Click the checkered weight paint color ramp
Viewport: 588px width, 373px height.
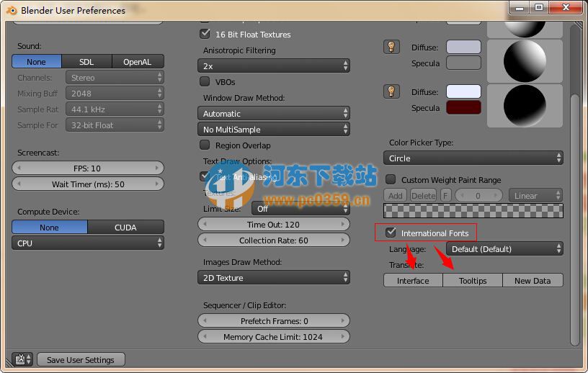point(473,211)
